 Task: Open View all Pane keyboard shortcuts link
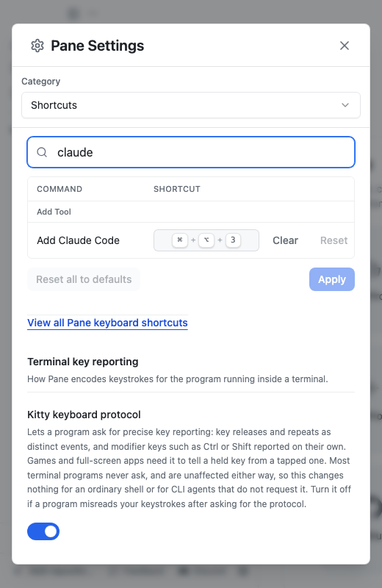(x=107, y=323)
